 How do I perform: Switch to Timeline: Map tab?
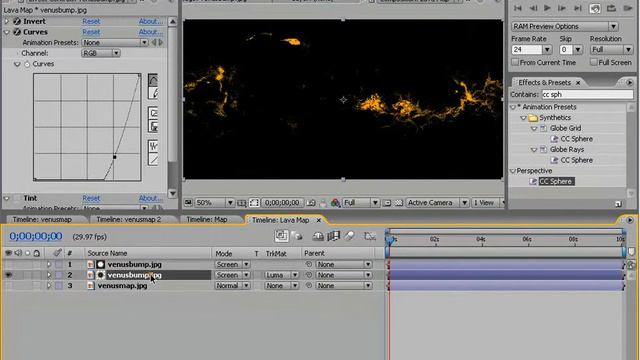[x=207, y=220]
